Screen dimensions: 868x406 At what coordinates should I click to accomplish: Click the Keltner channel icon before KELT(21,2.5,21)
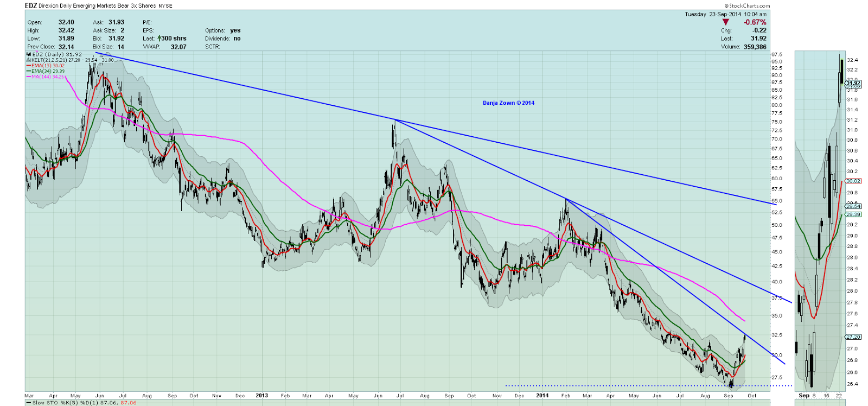pos(28,60)
